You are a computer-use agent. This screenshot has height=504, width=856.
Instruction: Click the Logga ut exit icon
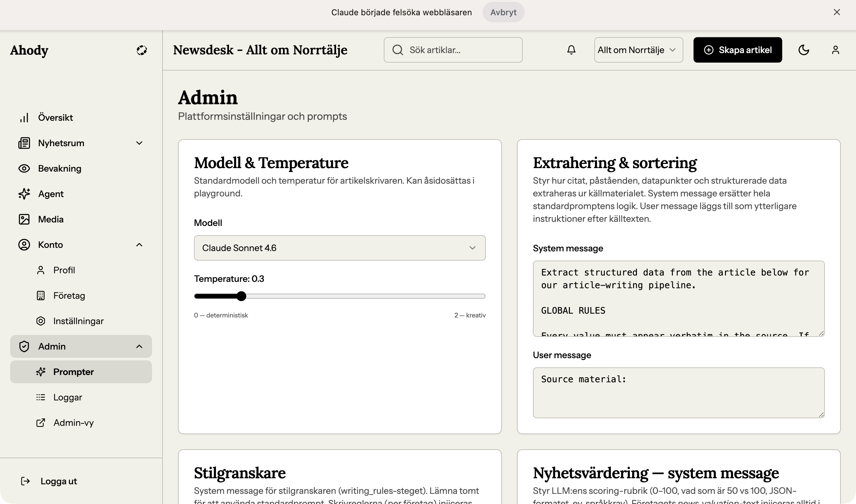point(25,481)
